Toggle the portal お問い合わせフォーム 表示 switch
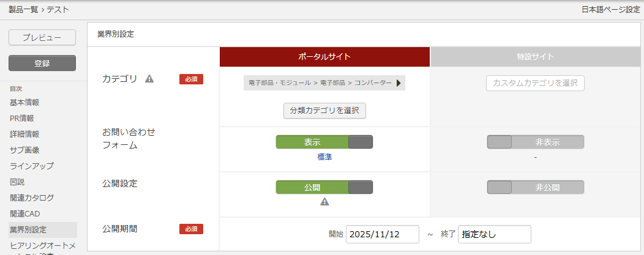 324,142
